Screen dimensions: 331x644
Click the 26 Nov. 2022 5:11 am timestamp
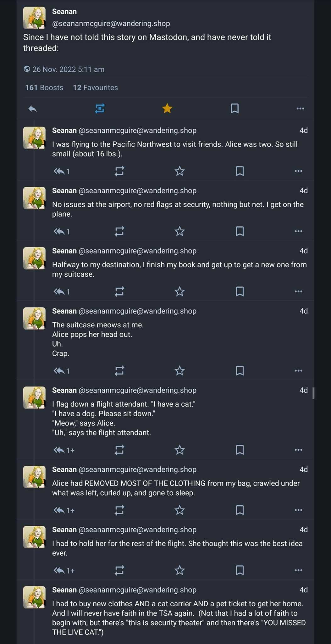[x=68, y=69]
